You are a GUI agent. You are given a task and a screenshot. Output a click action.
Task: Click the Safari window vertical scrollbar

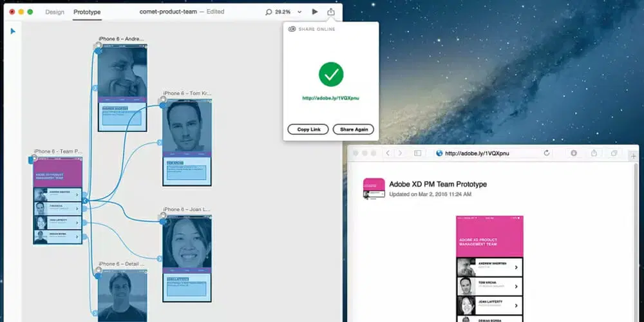(637, 242)
